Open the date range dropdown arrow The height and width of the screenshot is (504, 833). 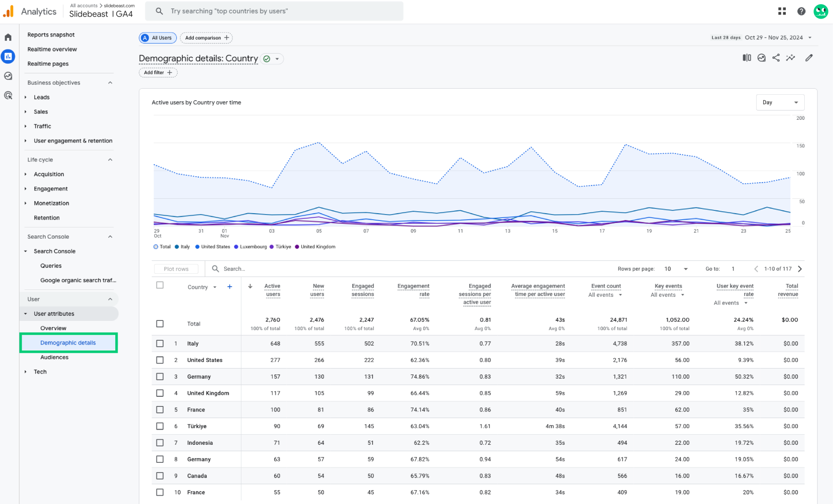(x=810, y=38)
